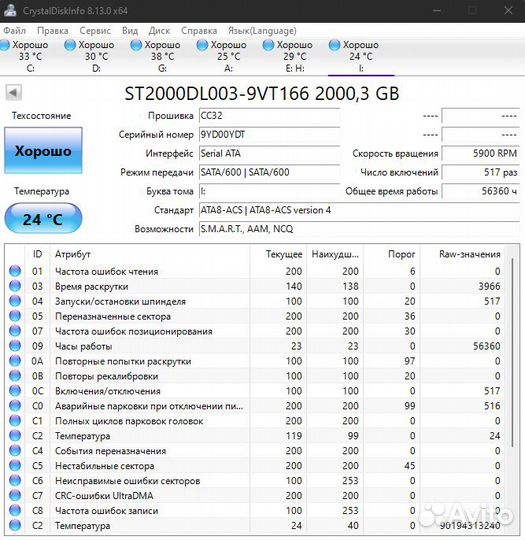Click the Атрибут column header
Screen dimensions: 525x540
(x=150, y=254)
